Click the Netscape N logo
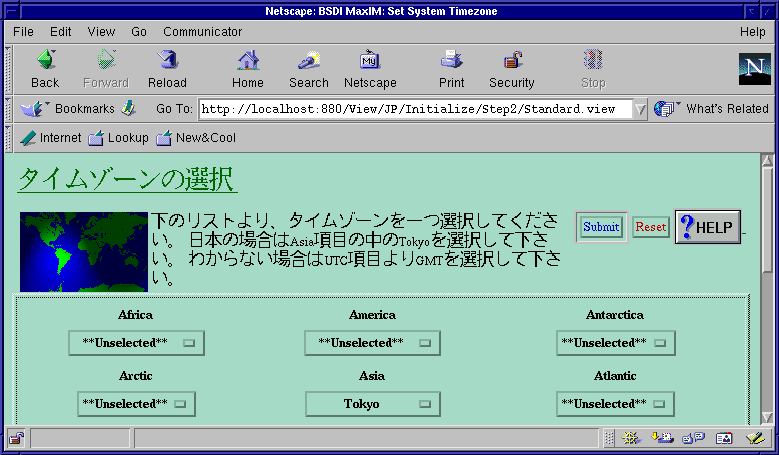779x455 pixels. click(x=754, y=69)
